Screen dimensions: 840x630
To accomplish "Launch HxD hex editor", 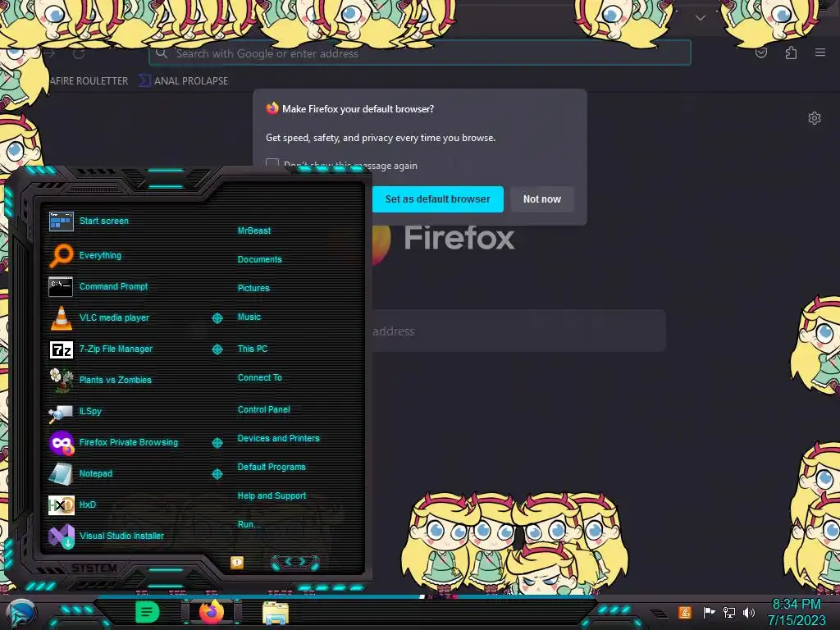I will click(73, 504).
